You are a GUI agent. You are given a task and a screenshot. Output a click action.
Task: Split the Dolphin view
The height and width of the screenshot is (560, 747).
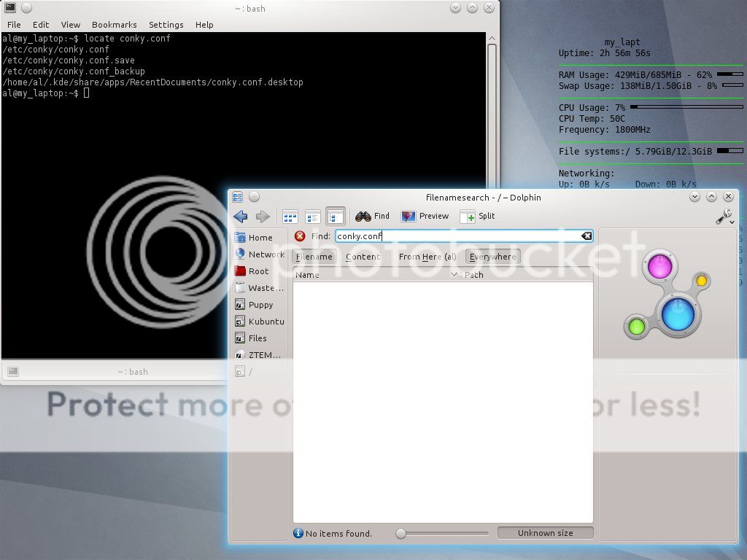click(x=477, y=216)
